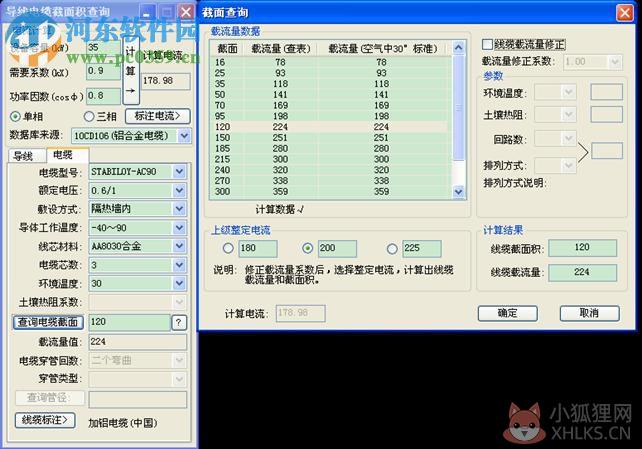Click 取消 button
This screenshot has height=449, width=642.
(x=590, y=314)
